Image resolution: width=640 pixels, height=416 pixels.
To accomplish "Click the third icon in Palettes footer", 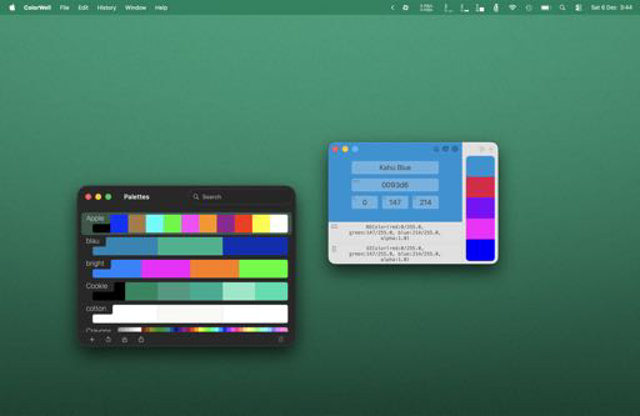I will [124, 339].
